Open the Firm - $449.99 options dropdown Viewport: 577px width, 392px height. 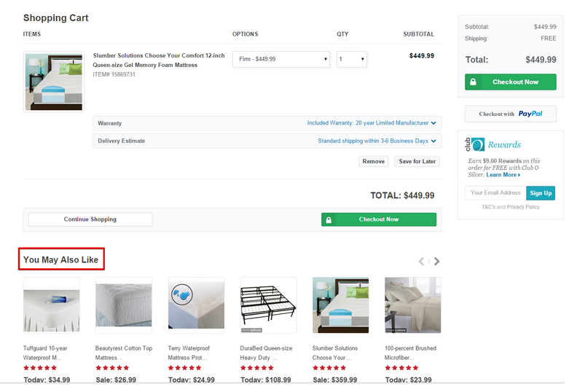point(281,59)
